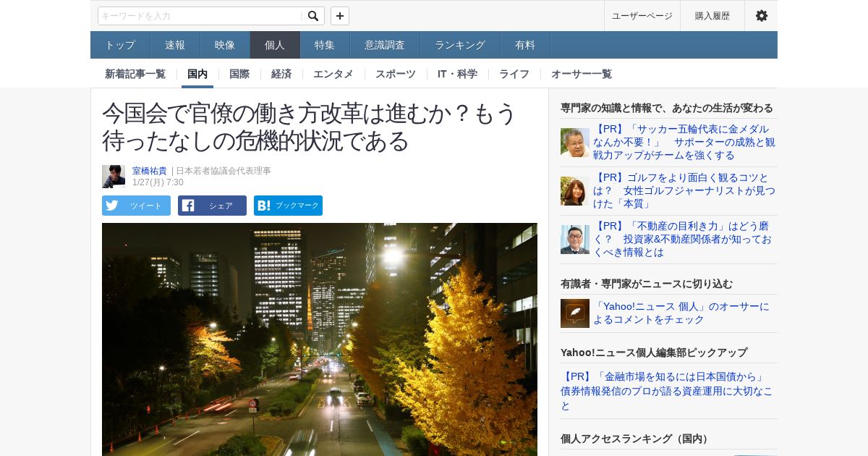Click the Twitter bird icon on ツイート button

pyautogui.click(x=112, y=206)
